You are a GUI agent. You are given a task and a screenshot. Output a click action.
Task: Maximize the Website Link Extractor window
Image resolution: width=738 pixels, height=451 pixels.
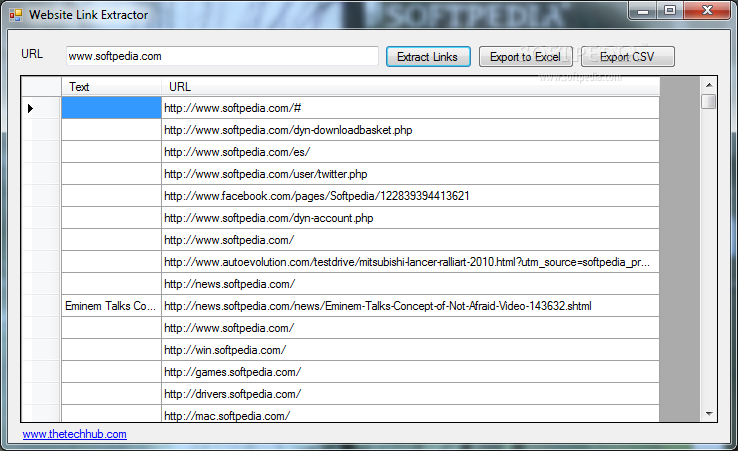[x=670, y=11]
